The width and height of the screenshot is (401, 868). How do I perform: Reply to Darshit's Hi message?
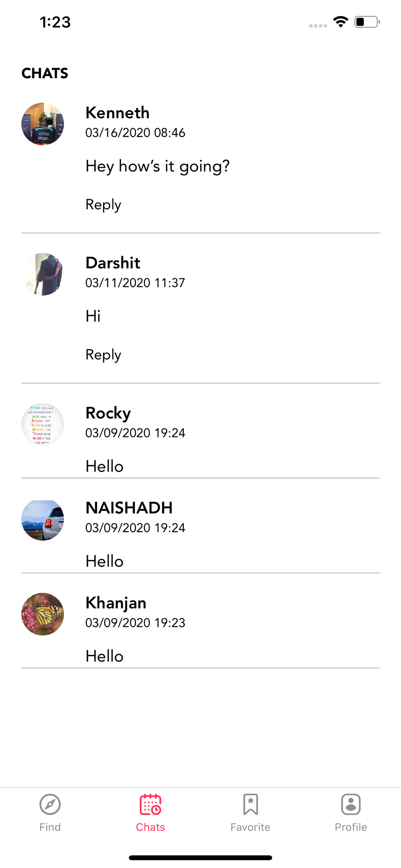(x=103, y=355)
